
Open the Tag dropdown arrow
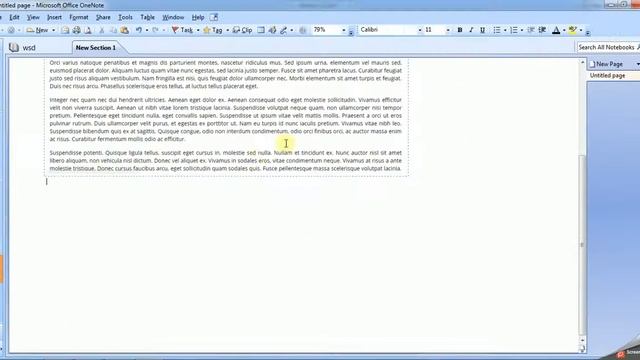[x=227, y=30]
